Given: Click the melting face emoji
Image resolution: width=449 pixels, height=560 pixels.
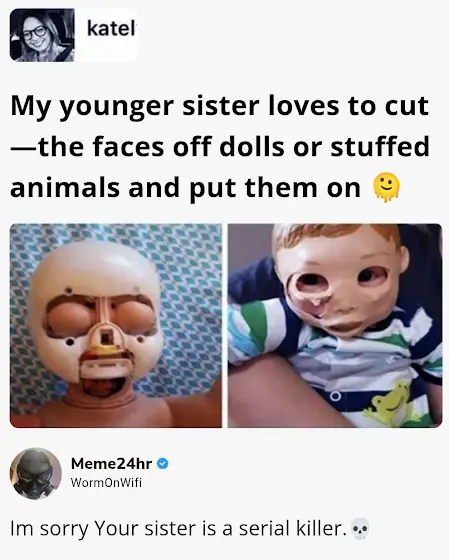Looking at the screenshot, I should 386,188.
